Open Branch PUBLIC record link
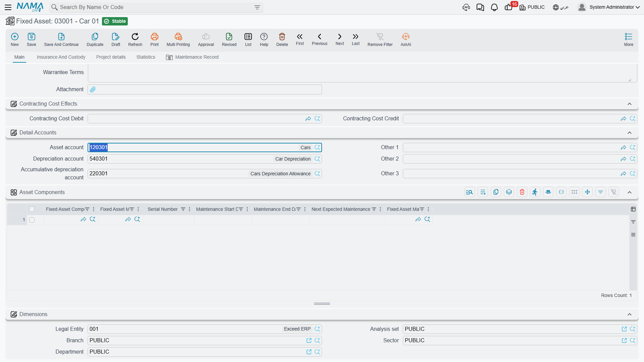The image size is (644, 362). click(x=309, y=341)
